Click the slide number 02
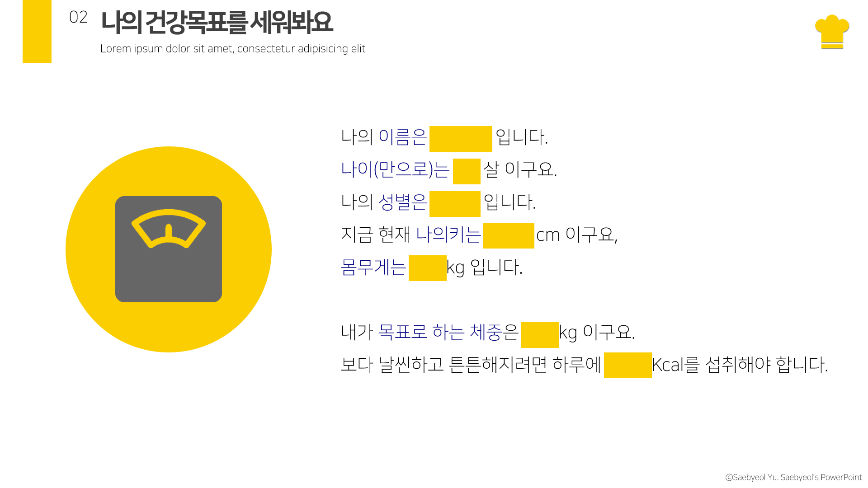The width and height of the screenshot is (868, 488). 78,17
